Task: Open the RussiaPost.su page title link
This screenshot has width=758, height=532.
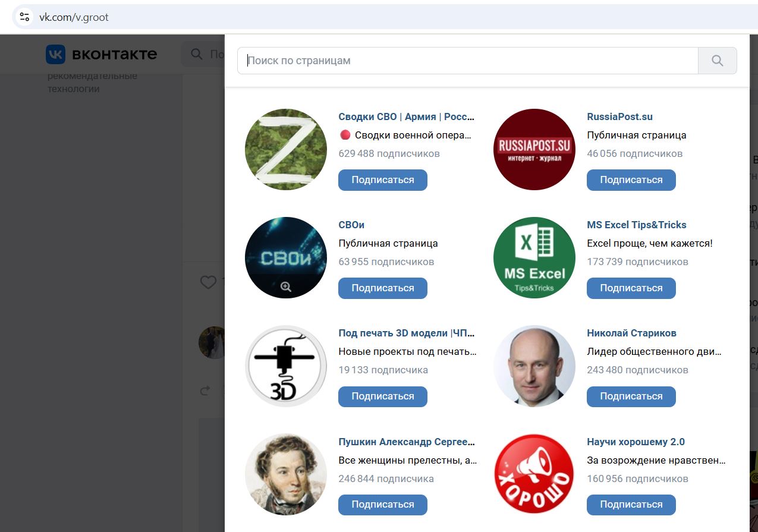Action: point(619,117)
